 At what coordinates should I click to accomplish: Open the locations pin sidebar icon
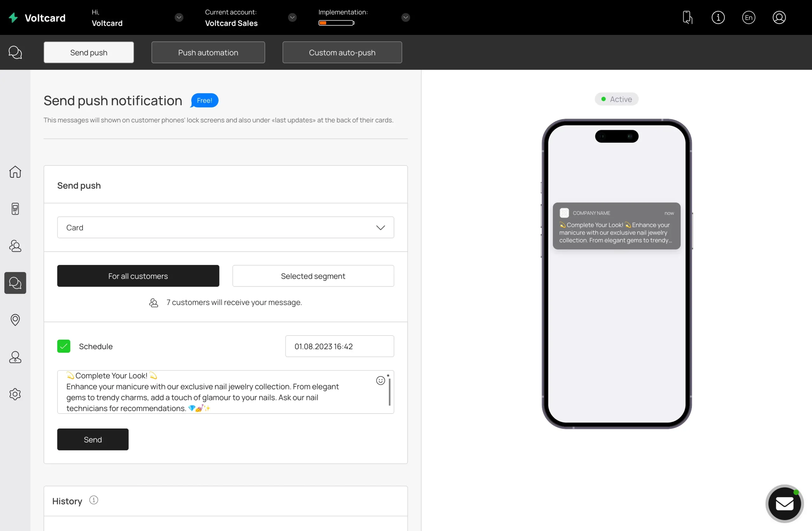click(x=15, y=320)
